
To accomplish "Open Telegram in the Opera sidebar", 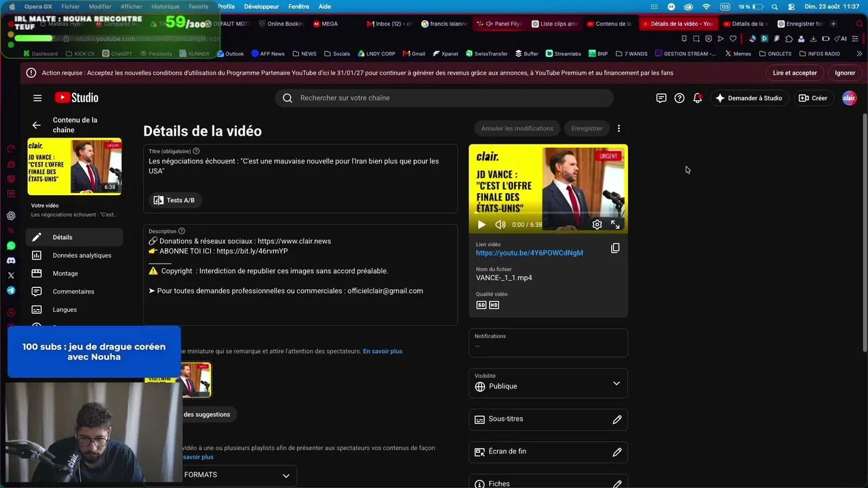I will point(11,290).
